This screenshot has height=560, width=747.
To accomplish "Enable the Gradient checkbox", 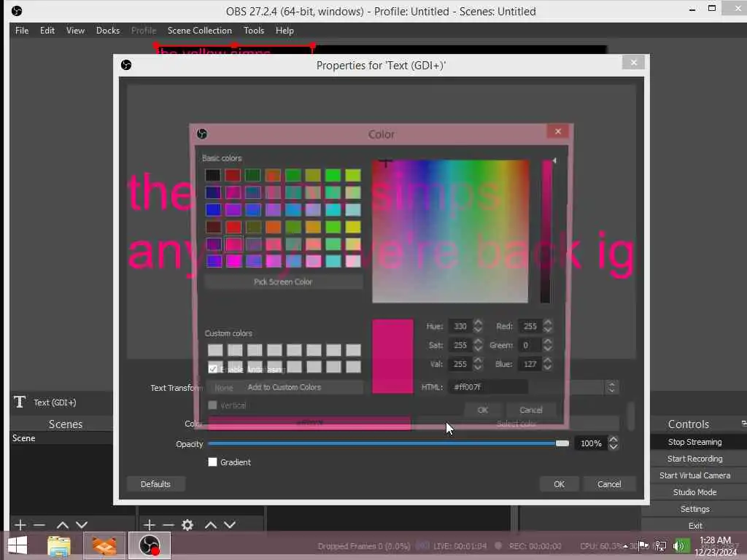I will (212, 462).
